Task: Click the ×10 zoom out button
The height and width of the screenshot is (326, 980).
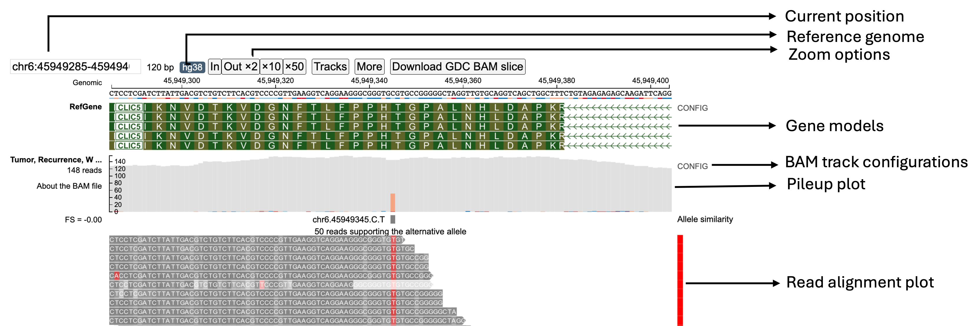Action: (271, 67)
